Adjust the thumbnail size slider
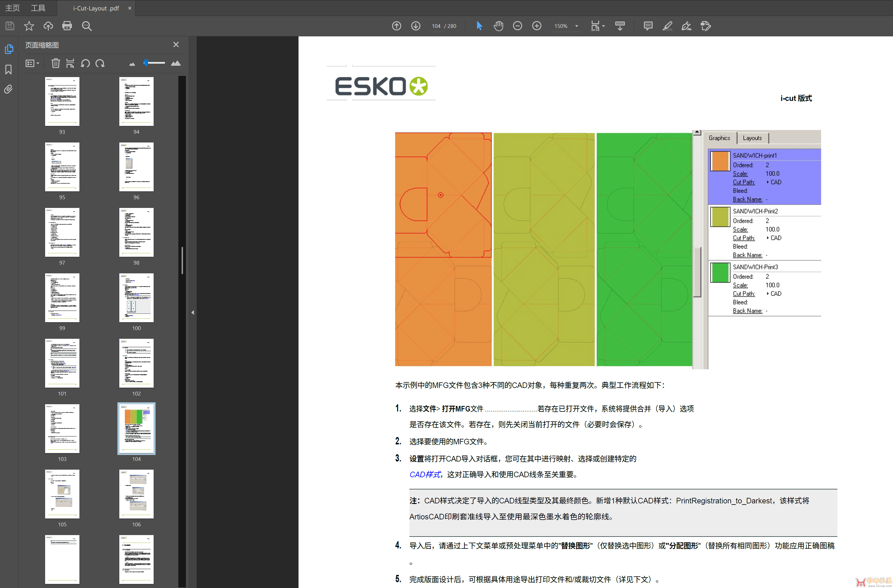 pos(154,63)
